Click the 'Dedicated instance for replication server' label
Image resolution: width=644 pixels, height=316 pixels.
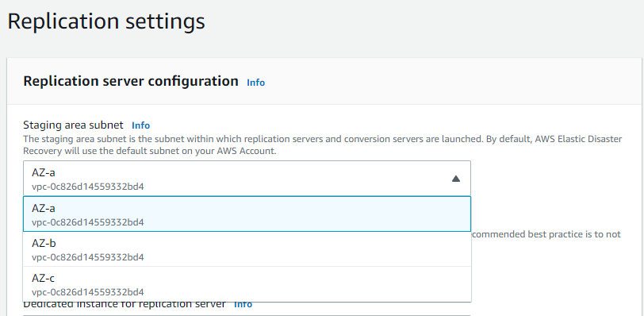(125, 305)
